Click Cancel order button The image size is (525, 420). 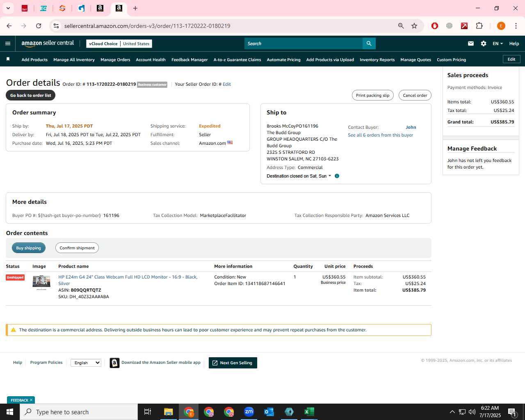click(x=415, y=95)
